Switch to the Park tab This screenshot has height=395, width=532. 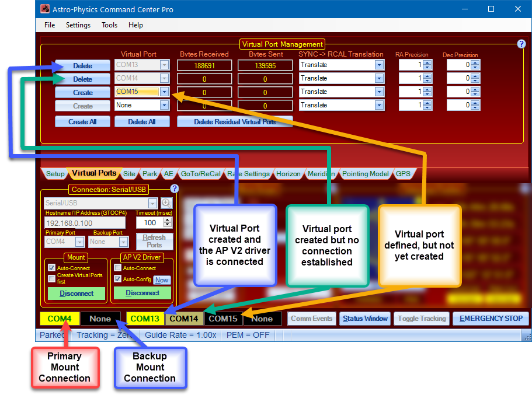[149, 174]
